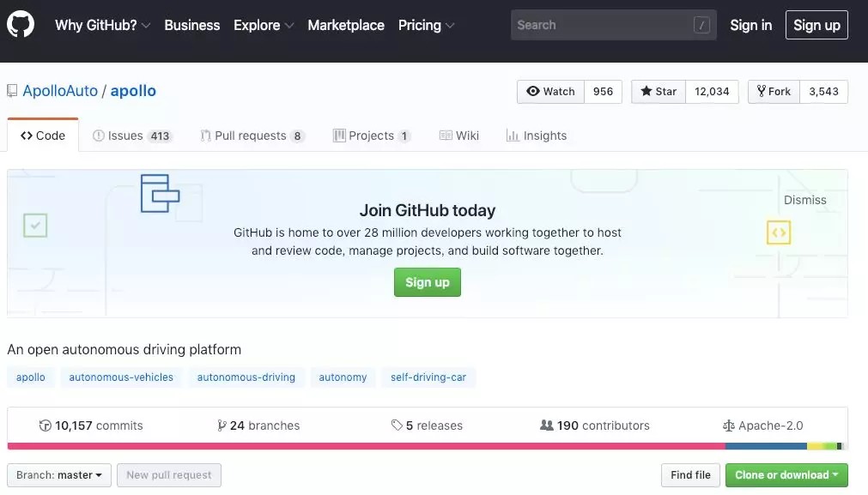Switch to the Issues tab
The height and width of the screenshot is (495, 868).
click(132, 136)
